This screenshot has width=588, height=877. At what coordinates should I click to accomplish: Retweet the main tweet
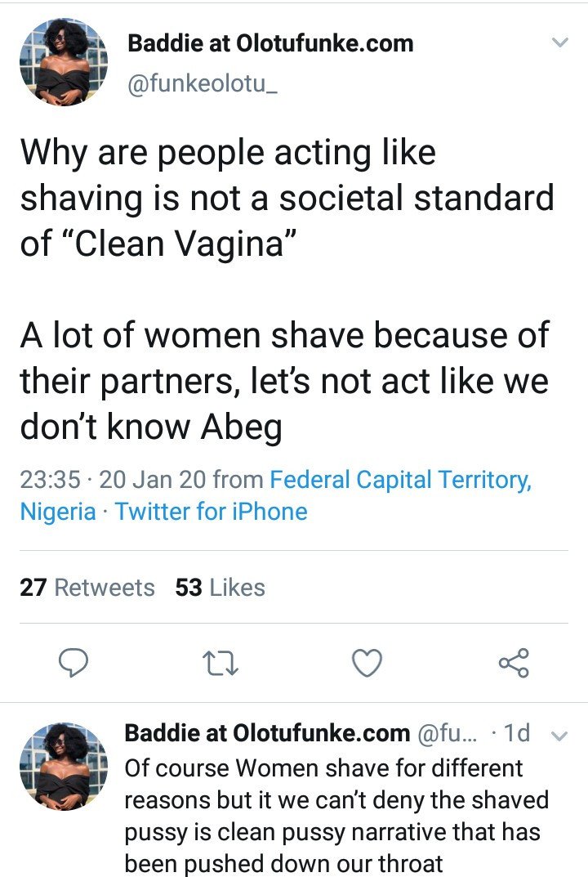(220, 663)
